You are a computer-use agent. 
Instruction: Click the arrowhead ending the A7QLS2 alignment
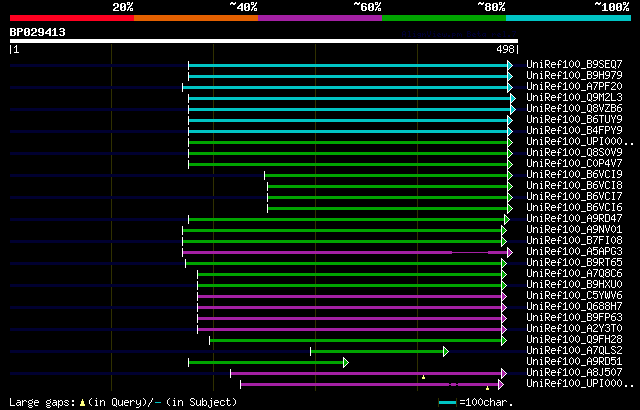coord(446,351)
